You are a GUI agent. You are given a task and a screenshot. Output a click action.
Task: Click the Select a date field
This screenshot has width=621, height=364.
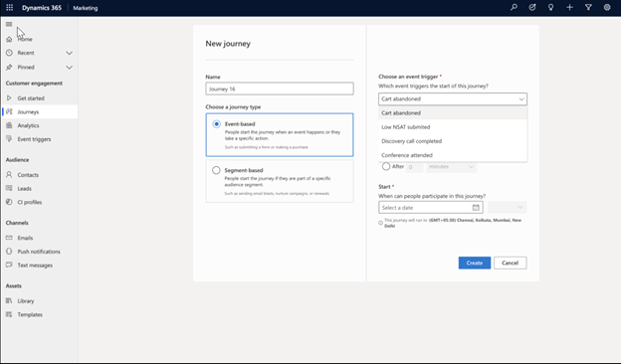[431, 207]
